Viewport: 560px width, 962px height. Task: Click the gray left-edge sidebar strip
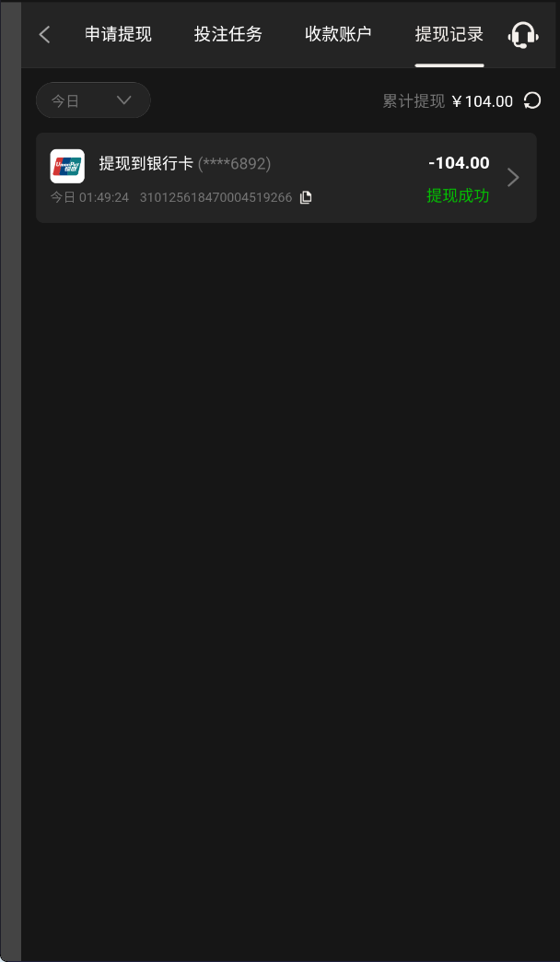tap(10, 481)
